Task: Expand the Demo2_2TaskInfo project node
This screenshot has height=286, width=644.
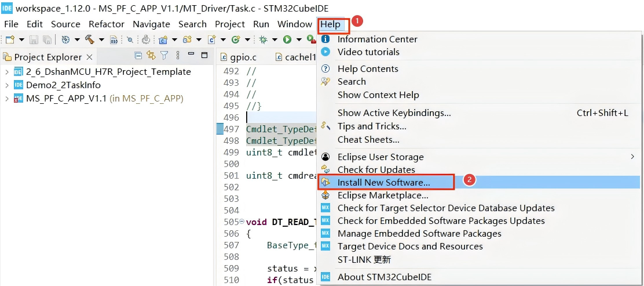Action: tap(6, 85)
